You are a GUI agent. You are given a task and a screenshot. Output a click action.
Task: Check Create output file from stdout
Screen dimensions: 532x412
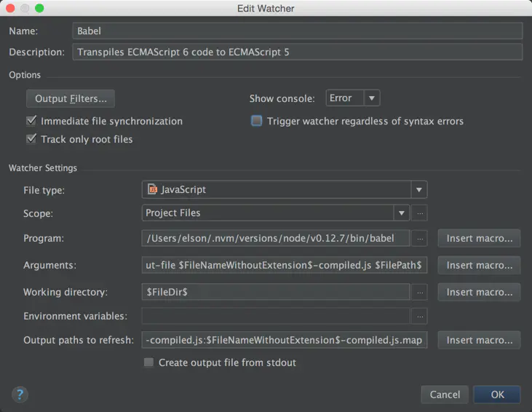[x=148, y=363]
